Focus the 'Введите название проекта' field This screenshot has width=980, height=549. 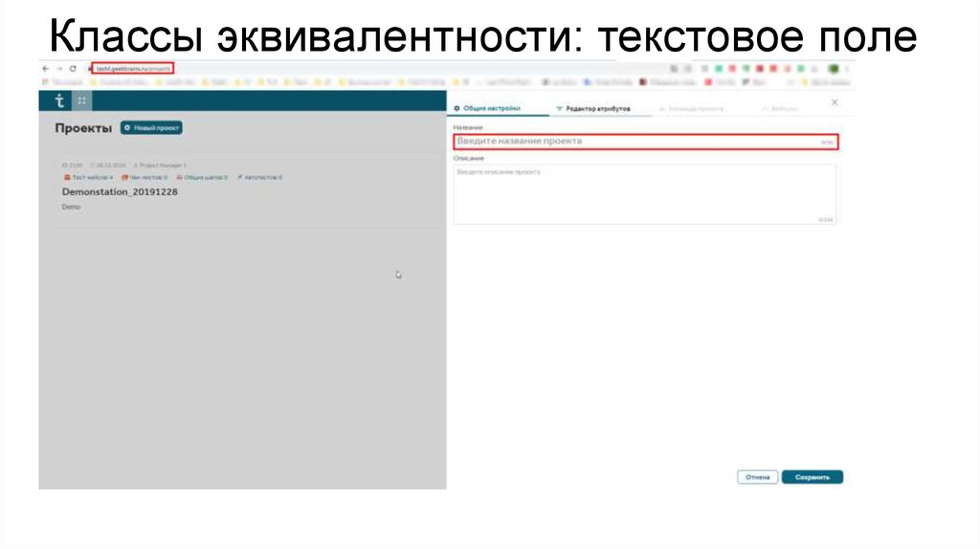(646, 142)
